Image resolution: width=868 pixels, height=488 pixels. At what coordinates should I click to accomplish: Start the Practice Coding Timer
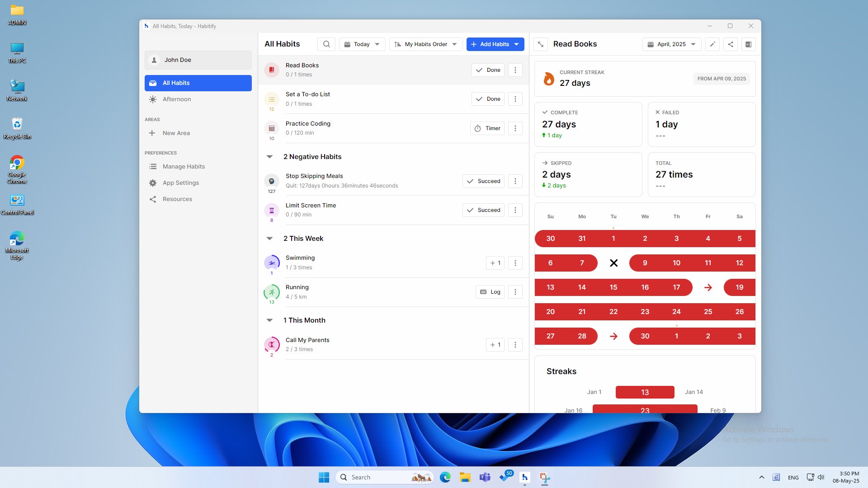coord(487,128)
